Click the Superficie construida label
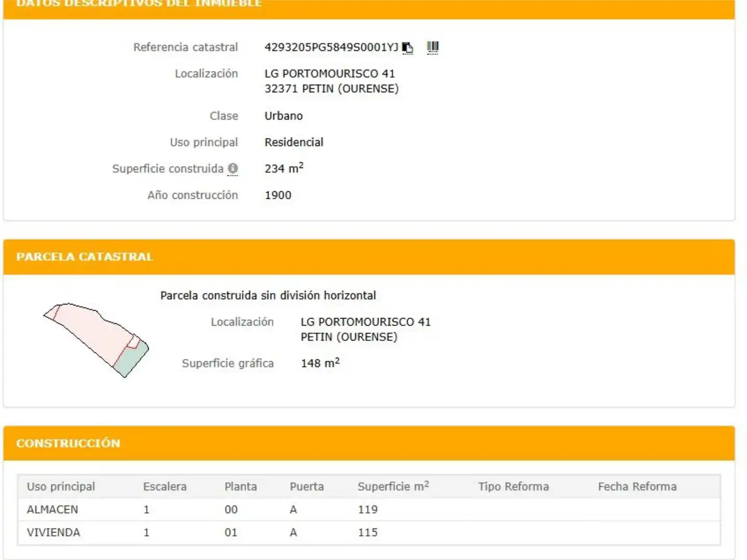Screen dimensions: 747x560 click(x=168, y=169)
